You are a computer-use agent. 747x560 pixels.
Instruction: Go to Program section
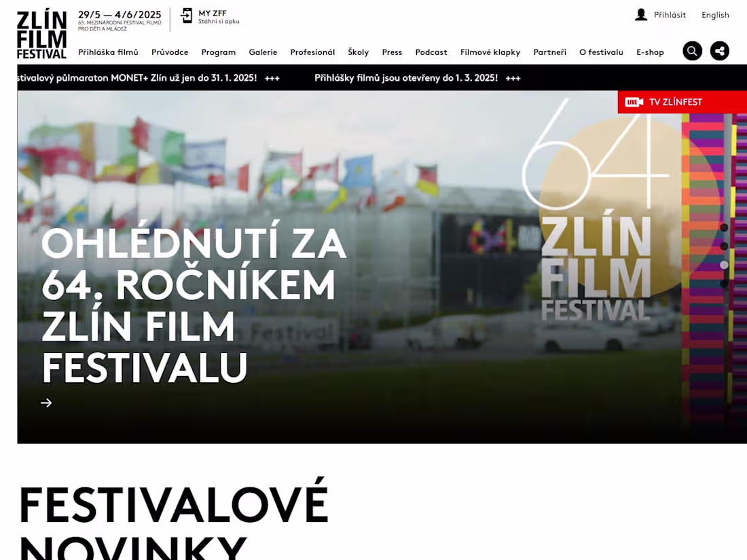218,52
